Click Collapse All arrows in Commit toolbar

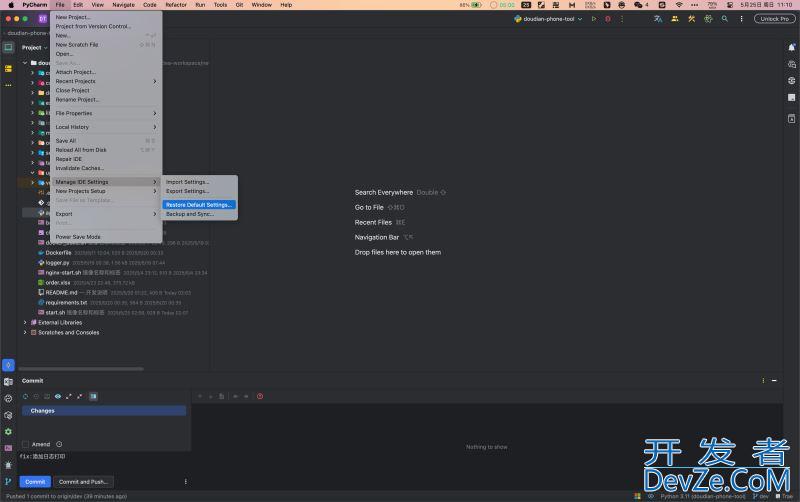pyautogui.click(x=80, y=396)
